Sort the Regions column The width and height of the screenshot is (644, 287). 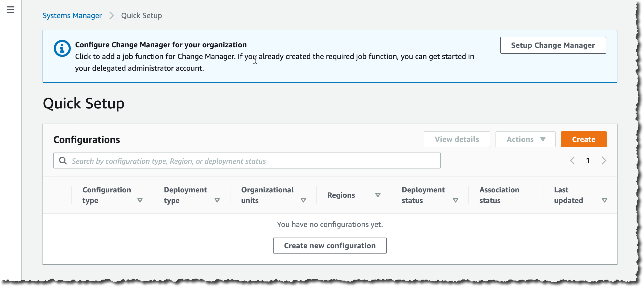(378, 195)
